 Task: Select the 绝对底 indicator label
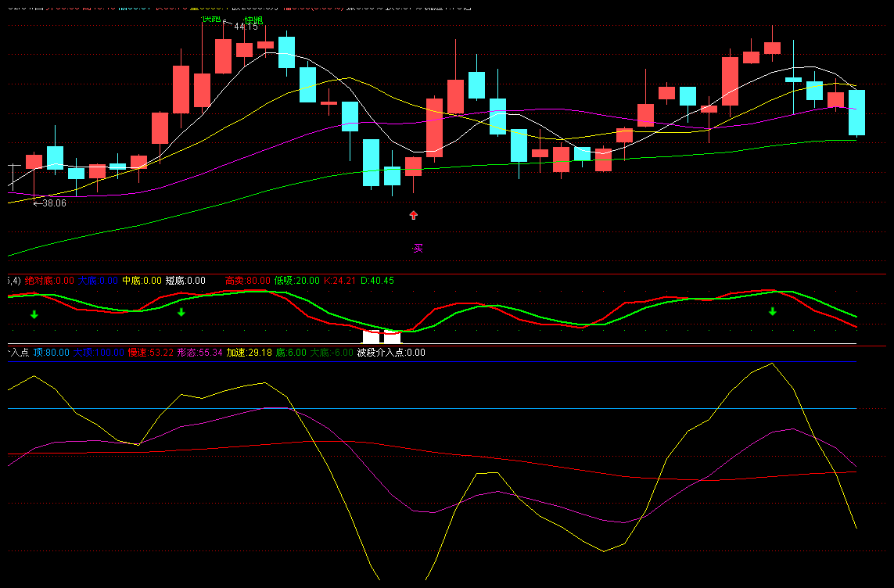pyautogui.click(x=49, y=281)
